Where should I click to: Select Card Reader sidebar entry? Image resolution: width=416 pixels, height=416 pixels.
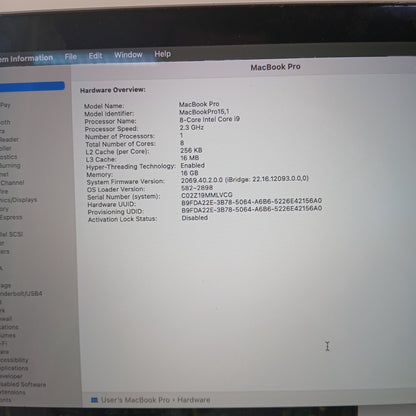pos(9,140)
